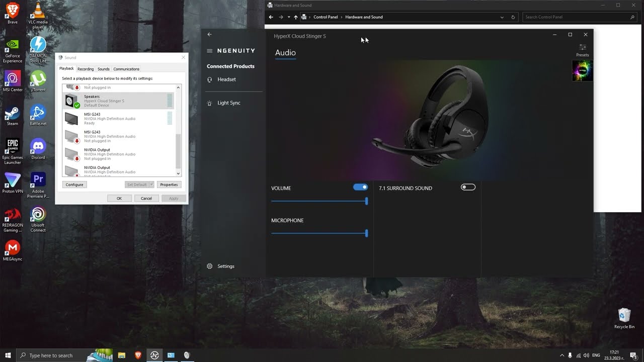Select MSI G243 device marked Ready

point(118,119)
